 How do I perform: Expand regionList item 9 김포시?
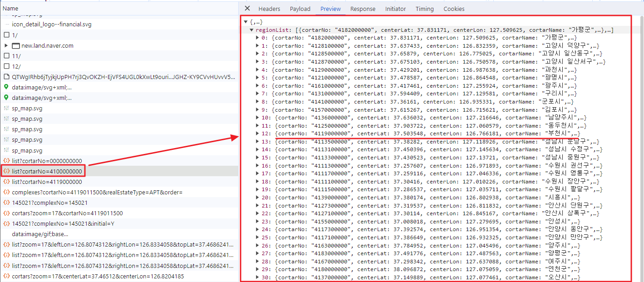[258, 110]
